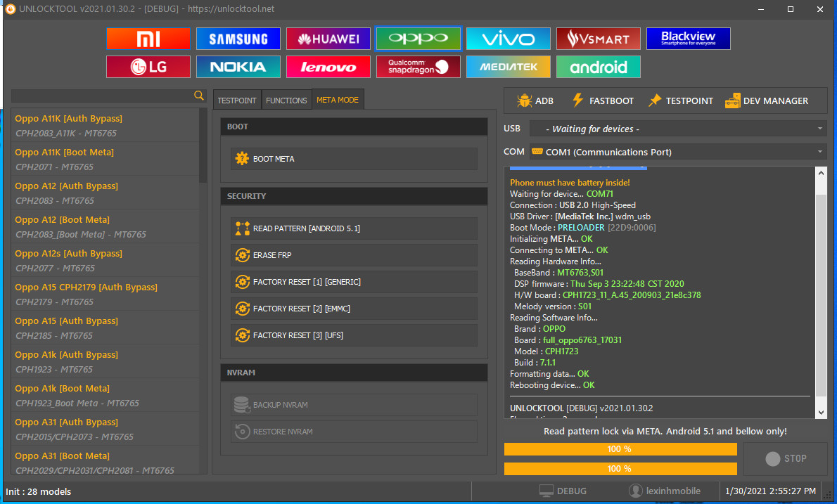Screen dimensions: 837x504
Task: Select the Samsung brand logo
Action: [x=238, y=39]
